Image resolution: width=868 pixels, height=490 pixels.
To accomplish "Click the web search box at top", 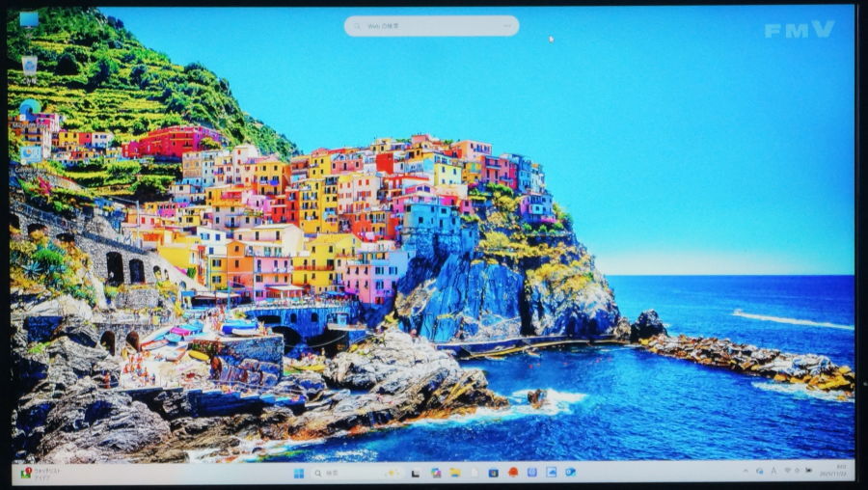I will pyautogui.click(x=431, y=26).
